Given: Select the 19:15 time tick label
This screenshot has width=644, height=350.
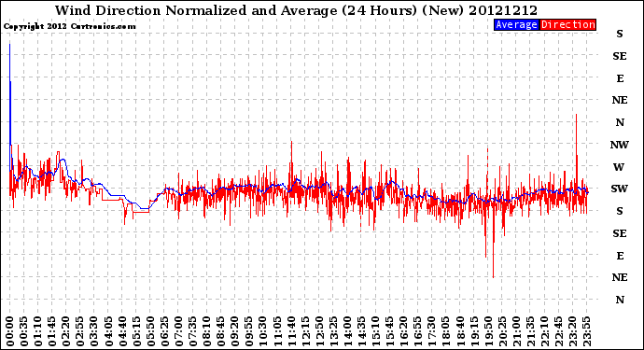Looking at the screenshot, I should (474, 331).
